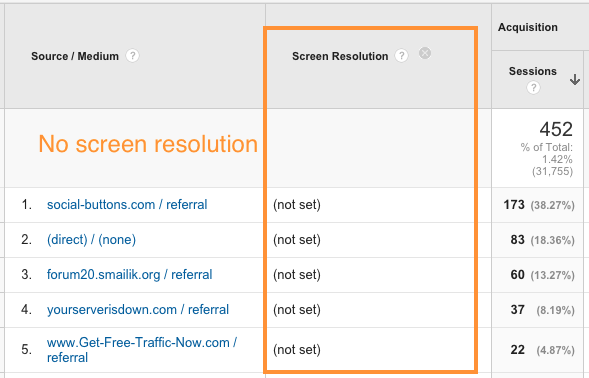Toggle Sessions sort order arrow
The image size is (589, 378).
tap(574, 80)
